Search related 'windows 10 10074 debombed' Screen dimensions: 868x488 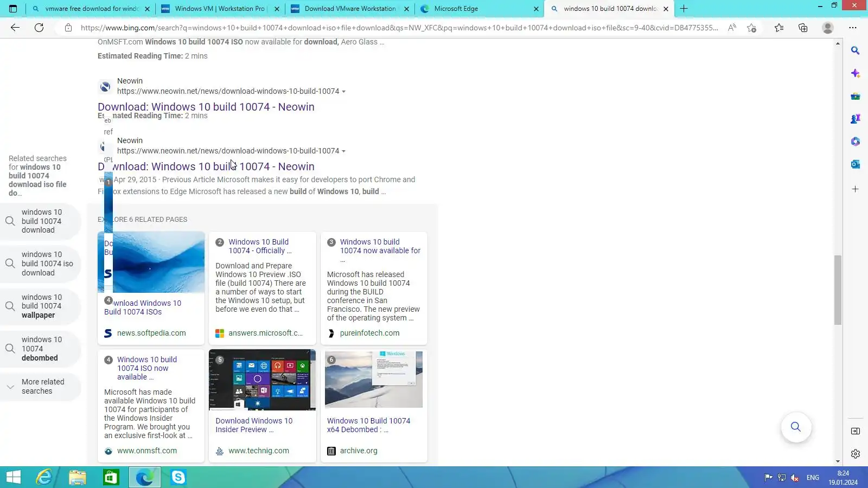click(41, 349)
